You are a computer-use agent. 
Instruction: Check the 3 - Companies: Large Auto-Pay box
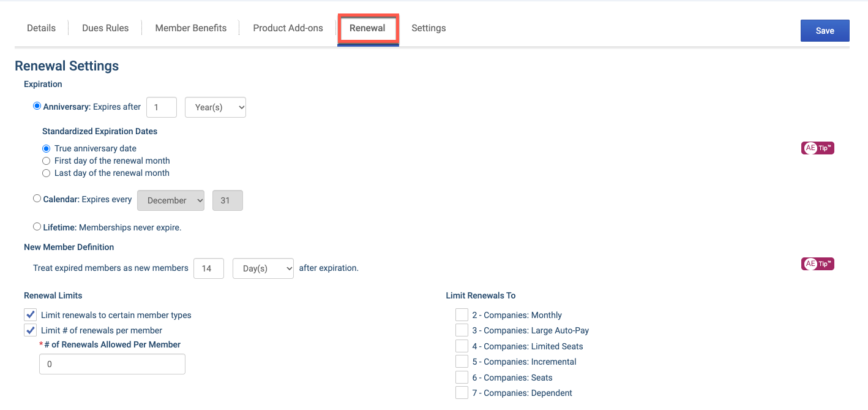(x=462, y=330)
